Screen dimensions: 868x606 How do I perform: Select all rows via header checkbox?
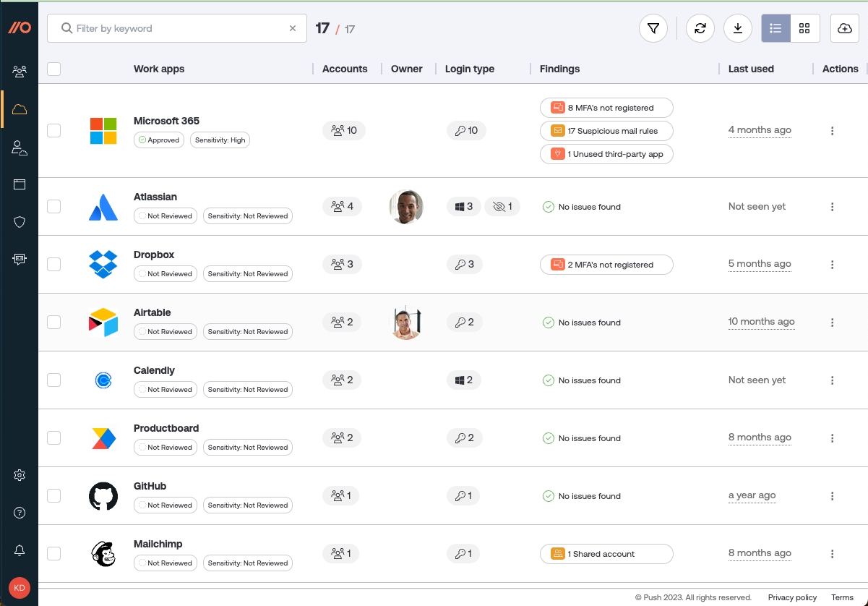click(53, 68)
